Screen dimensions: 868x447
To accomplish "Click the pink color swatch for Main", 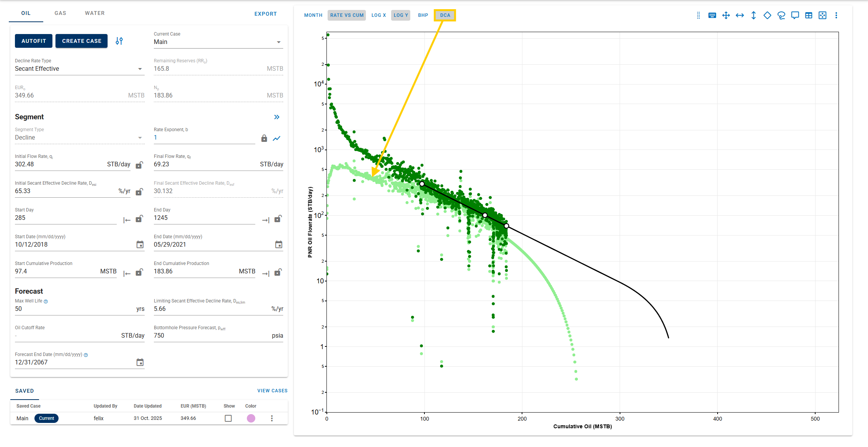I will point(251,418).
